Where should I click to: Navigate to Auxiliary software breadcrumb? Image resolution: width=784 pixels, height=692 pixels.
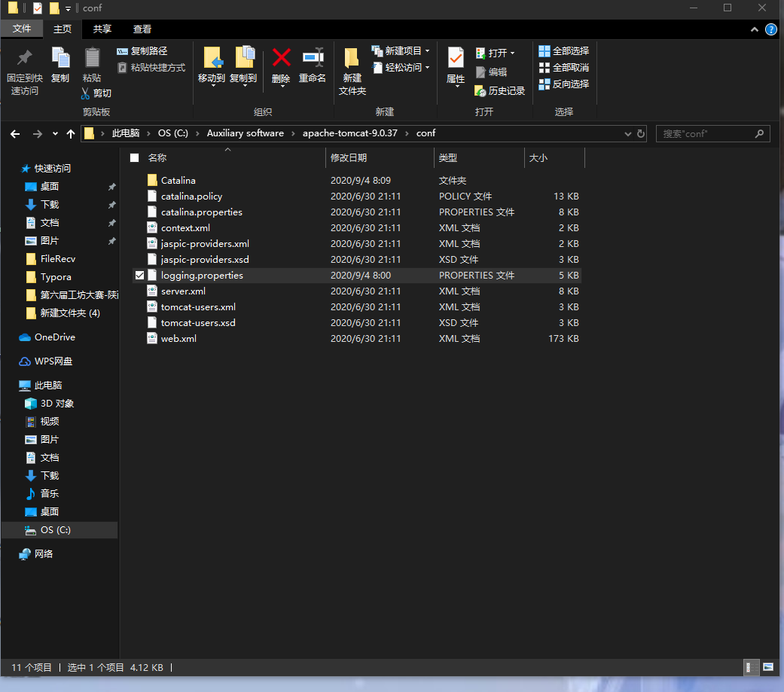(245, 133)
